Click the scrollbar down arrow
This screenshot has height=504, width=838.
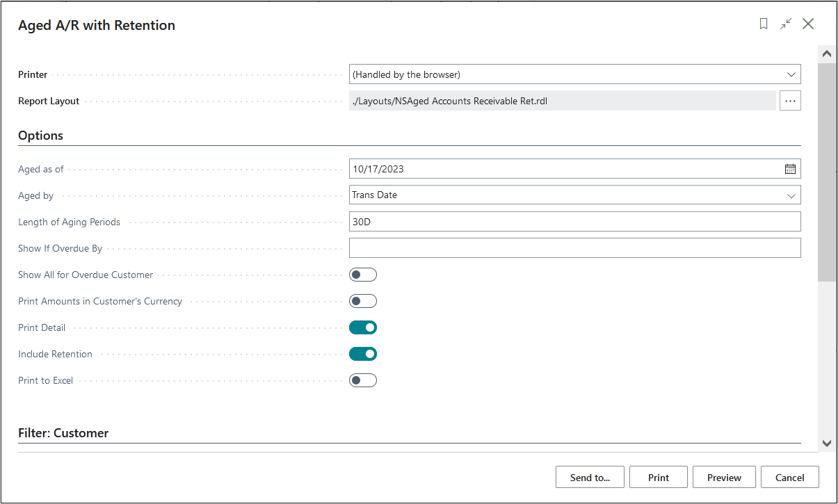click(827, 443)
